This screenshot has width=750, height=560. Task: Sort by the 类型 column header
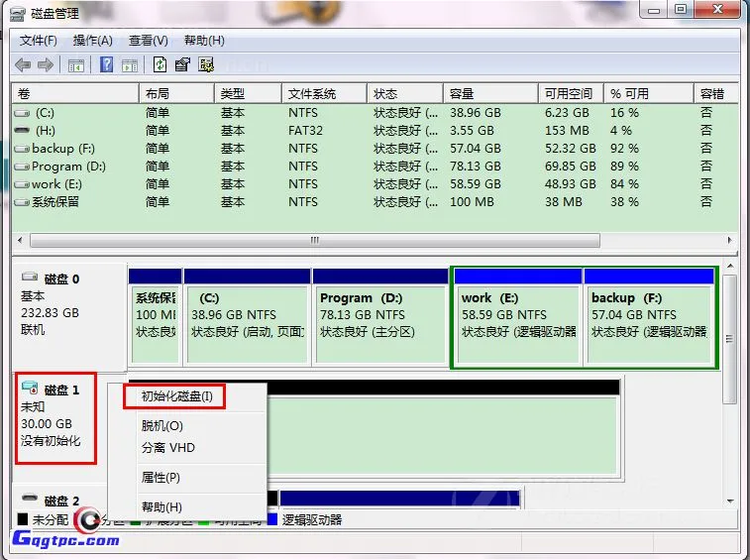pyautogui.click(x=248, y=93)
